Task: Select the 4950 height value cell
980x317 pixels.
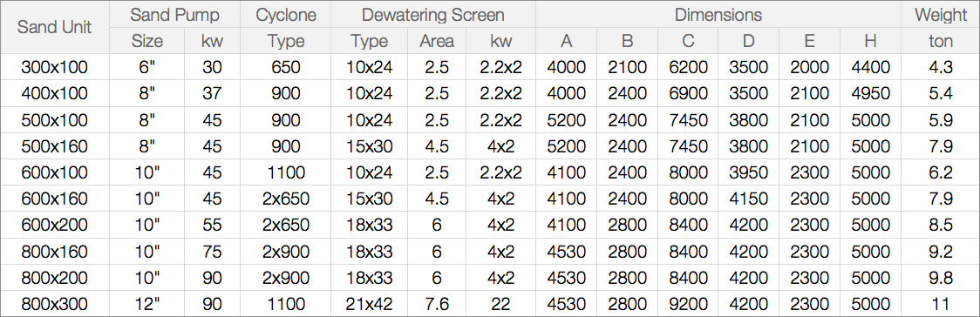Action: pos(871,93)
